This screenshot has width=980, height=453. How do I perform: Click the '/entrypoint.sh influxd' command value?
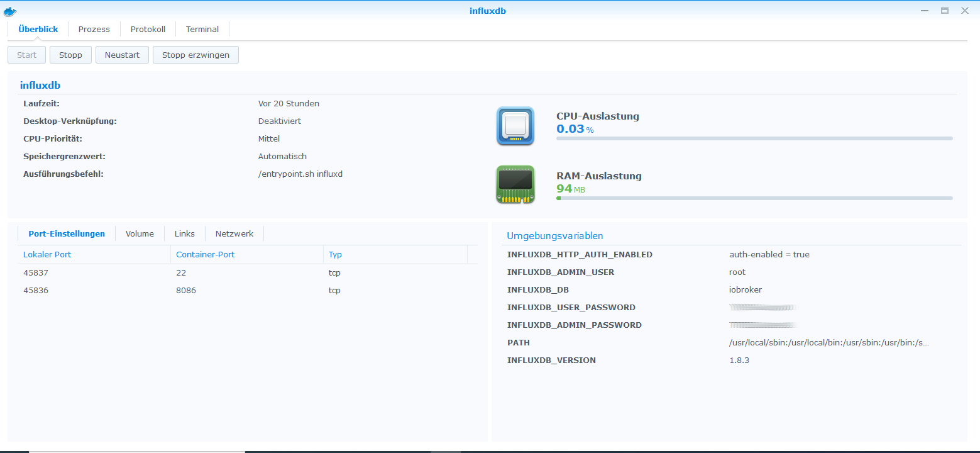point(300,174)
